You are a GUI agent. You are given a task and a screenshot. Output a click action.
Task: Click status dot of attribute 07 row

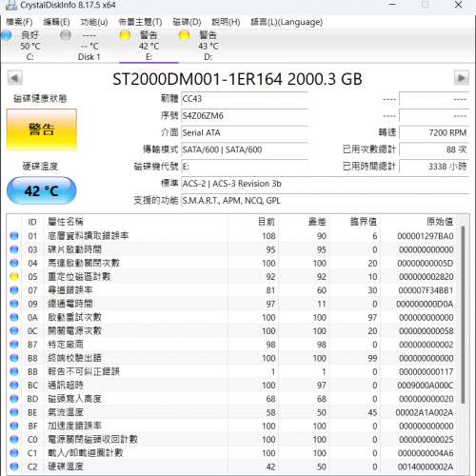click(x=14, y=290)
